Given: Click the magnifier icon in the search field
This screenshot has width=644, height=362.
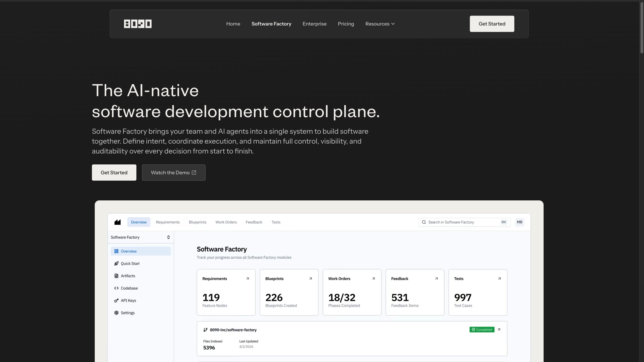Looking at the screenshot, I should click(x=424, y=222).
